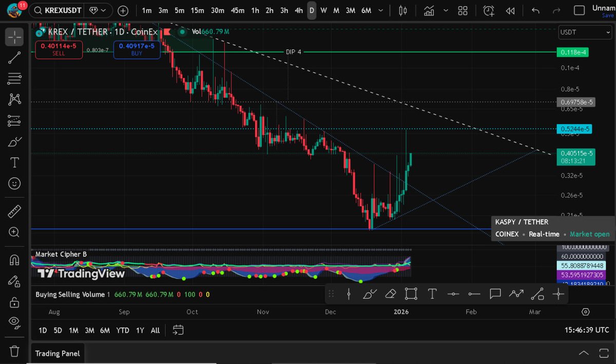Select rectangle in floating toolbar
This screenshot has height=364, width=616.
tap(411, 294)
